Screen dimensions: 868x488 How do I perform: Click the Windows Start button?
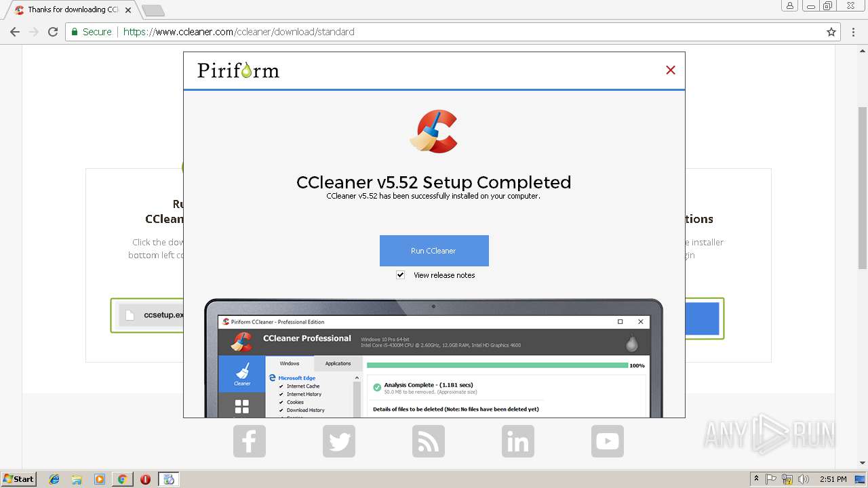coord(19,479)
